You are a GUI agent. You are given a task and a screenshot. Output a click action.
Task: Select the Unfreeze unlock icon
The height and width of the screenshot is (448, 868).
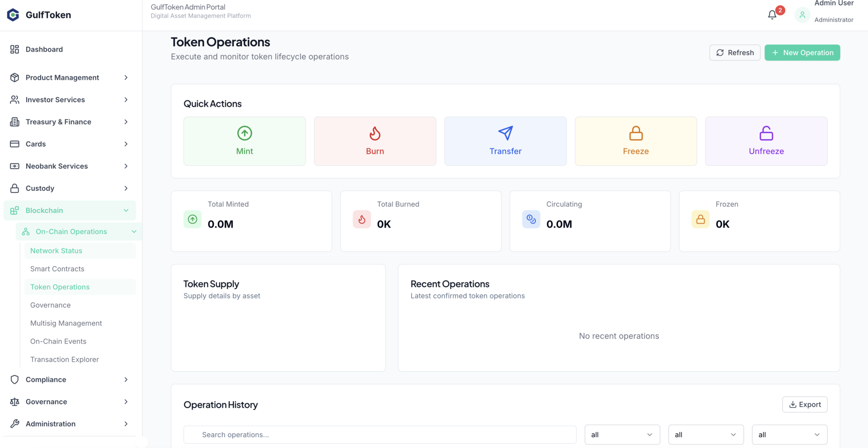[x=766, y=133]
